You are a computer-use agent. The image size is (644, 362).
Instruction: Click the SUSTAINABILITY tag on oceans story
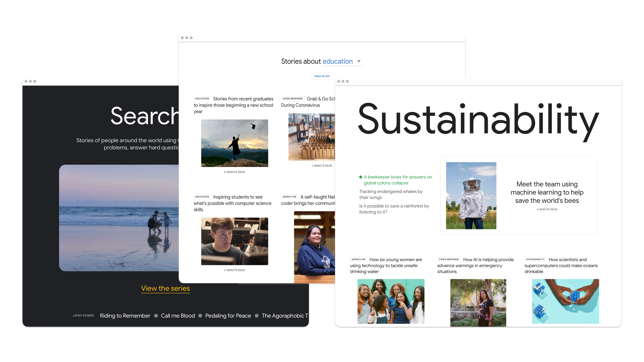click(535, 260)
